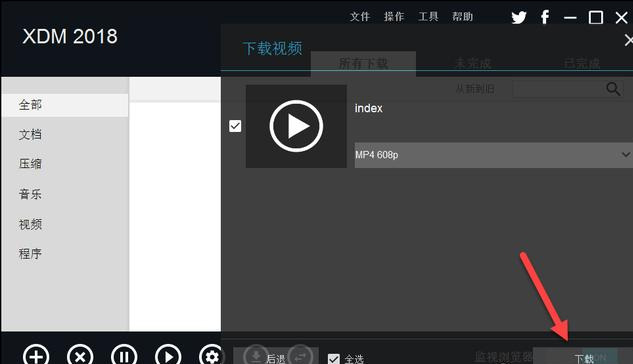
Task: Close the 下载视频 panel with its X
Action: tap(629, 40)
